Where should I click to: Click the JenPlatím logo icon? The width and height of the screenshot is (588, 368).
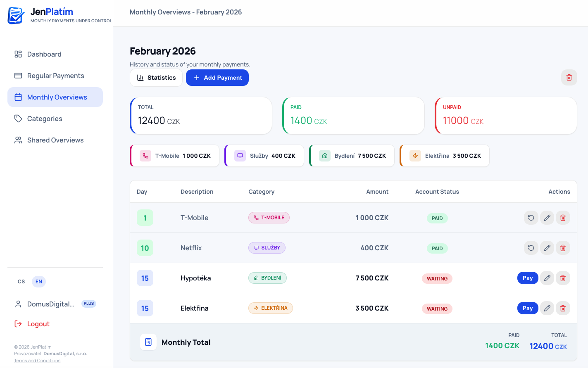(x=16, y=15)
